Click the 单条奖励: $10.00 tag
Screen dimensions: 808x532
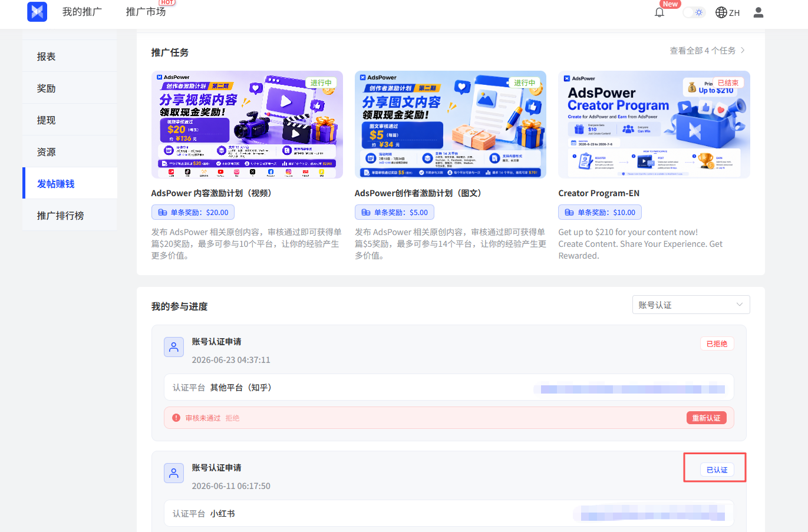[x=600, y=212]
